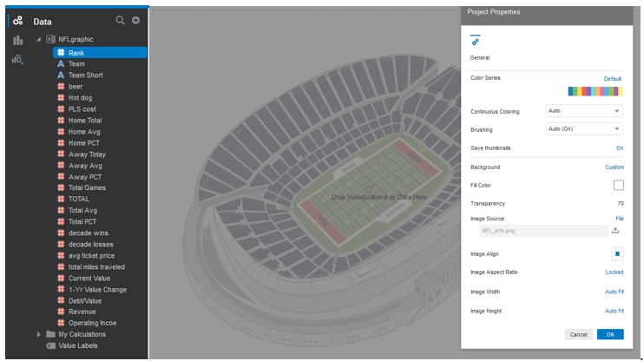Toggle Image Width Auto Fit setting
Viewport: 644px width, 361px height.
pyautogui.click(x=614, y=292)
